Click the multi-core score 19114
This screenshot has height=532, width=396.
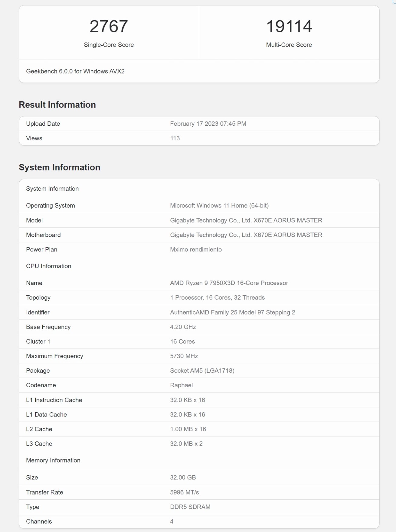pos(289,26)
